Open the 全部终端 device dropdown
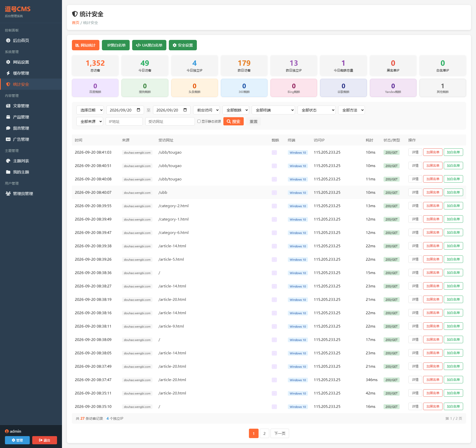The image size is (476, 448). click(x=273, y=110)
